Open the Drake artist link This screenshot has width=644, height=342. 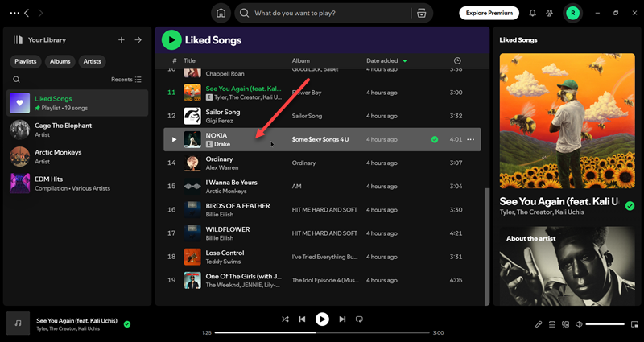pos(222,145)
